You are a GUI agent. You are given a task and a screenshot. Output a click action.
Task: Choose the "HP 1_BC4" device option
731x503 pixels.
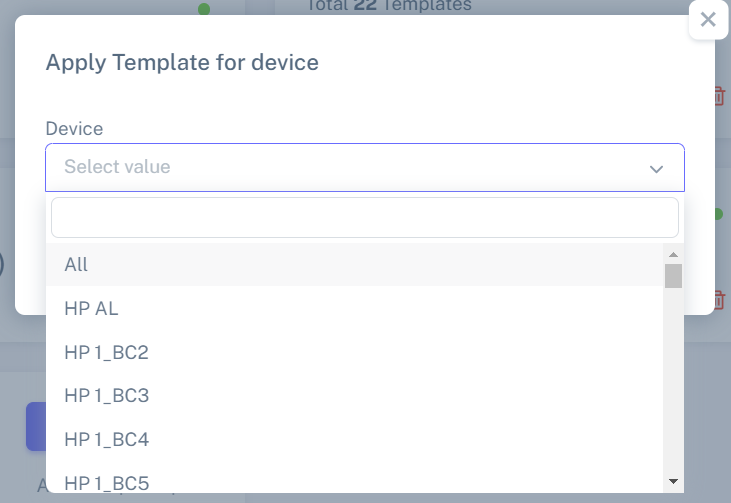[x=354, y=439]
